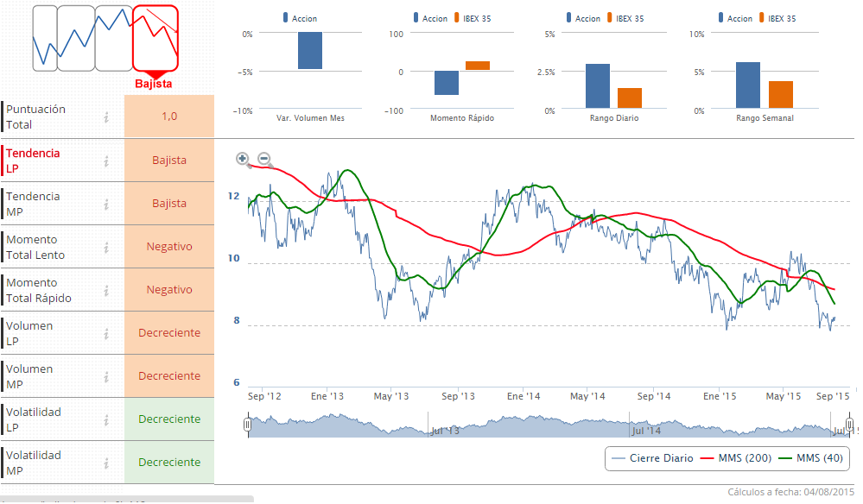Click the Bajista value for Tendencia MP
Screen dimensions: 863x504
[169, 204]
